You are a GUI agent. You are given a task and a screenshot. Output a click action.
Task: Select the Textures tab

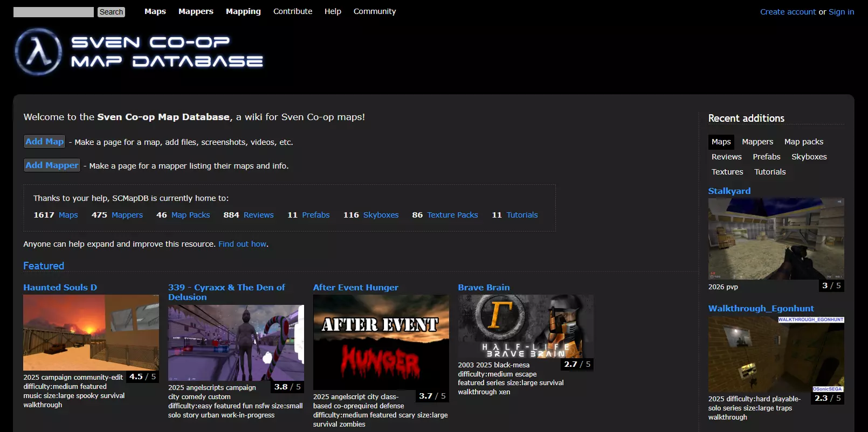(727, 172)
